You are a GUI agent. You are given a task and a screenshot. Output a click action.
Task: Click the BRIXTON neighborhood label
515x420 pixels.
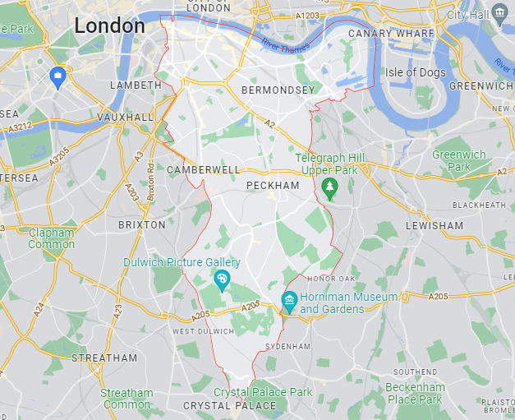(142, 225)
